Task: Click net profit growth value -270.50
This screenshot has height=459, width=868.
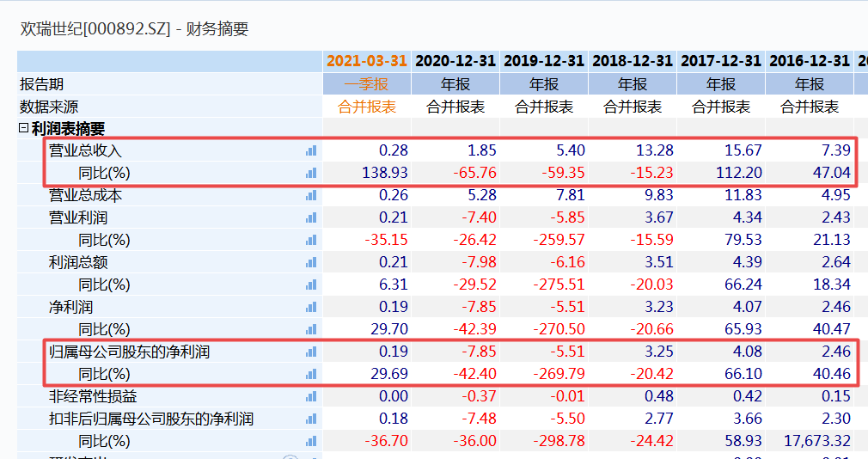Action: 559,329
